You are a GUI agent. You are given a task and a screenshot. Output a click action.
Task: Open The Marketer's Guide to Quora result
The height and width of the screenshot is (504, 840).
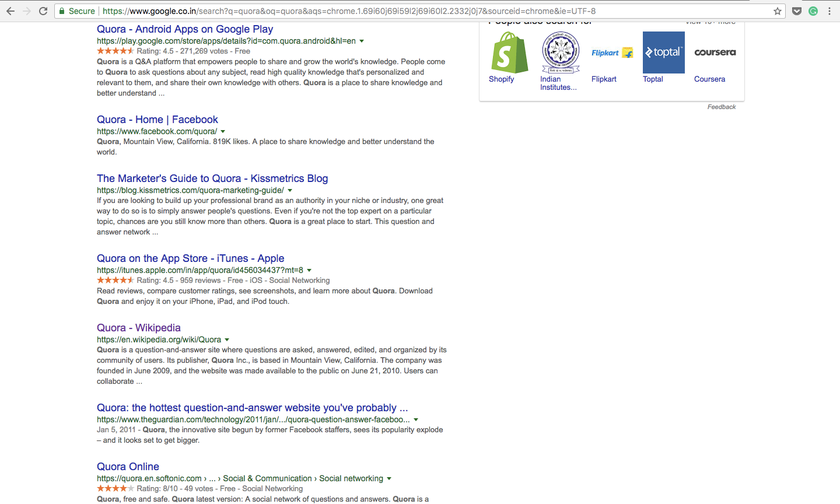212,178
